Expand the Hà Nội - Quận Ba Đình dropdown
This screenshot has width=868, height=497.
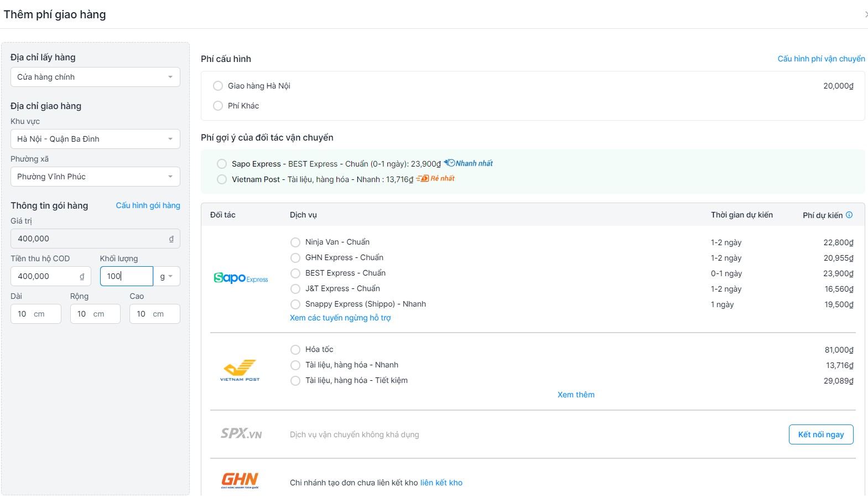pos(95,139)
